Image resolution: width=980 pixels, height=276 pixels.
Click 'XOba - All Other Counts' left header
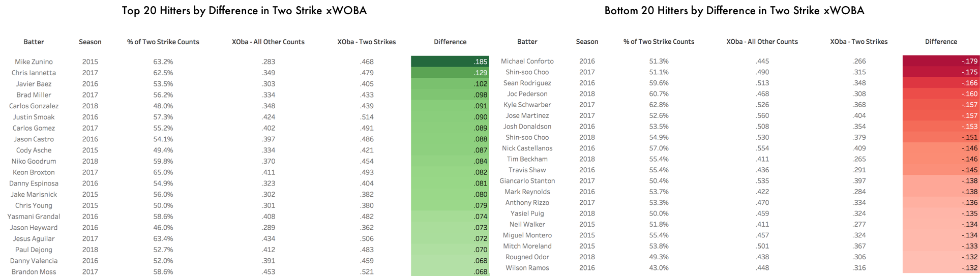(x=268, y=42)
